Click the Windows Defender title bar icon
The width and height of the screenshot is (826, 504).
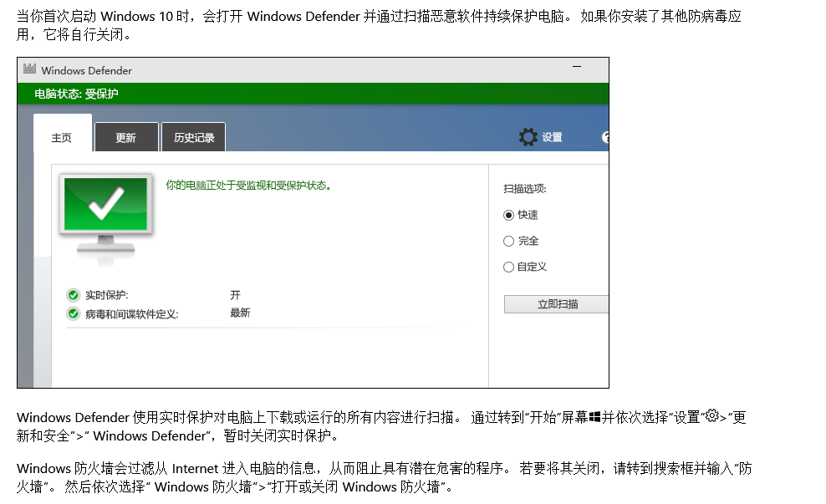pos(29,69)
